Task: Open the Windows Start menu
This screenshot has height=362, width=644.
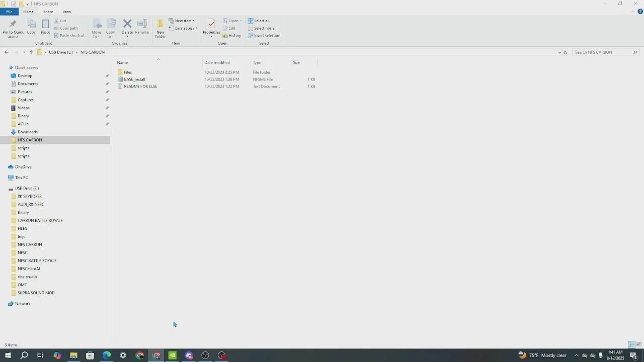Action: click(x=8, y=355)
